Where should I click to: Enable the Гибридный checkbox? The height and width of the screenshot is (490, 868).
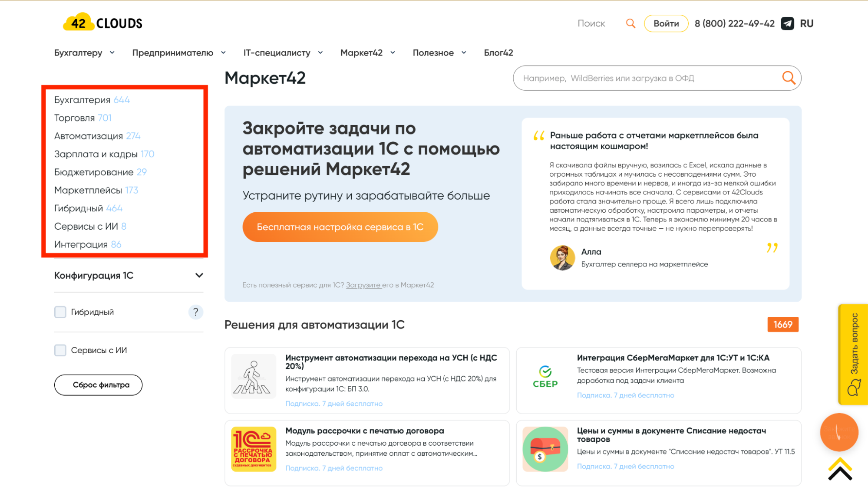[60, 312]
